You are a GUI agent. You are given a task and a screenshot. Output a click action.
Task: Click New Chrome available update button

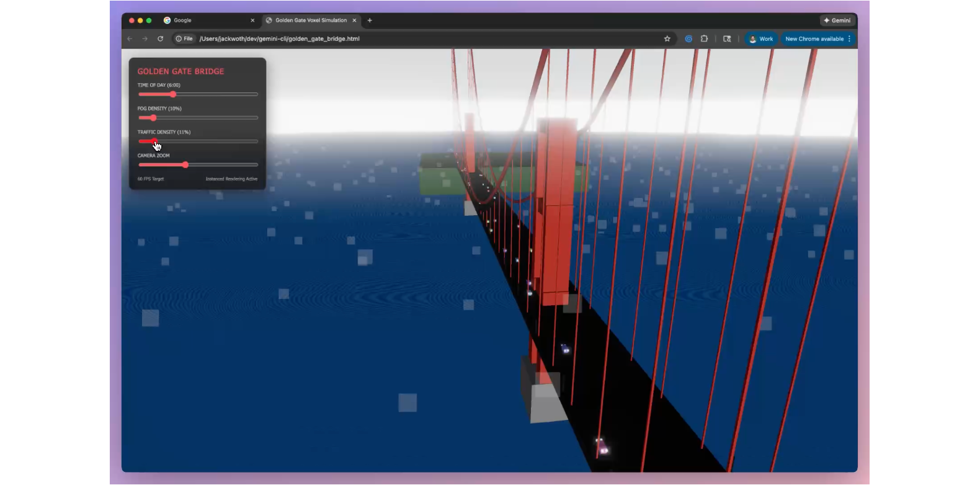click(814, 38)
